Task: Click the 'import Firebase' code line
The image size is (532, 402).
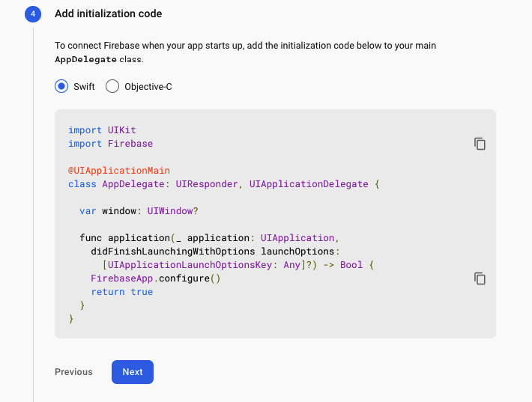Action: (x=111, y=144)
